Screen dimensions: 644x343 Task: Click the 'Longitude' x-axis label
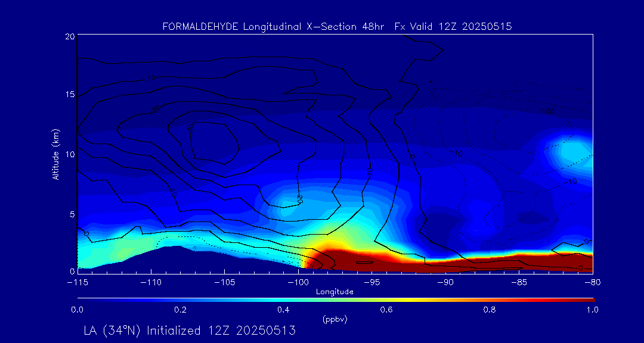(335, 292)
